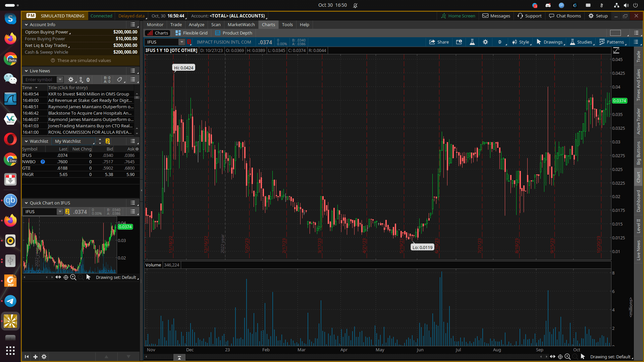Open chart settings gear icon
644x362 pixels.
(x=485, y=42)
